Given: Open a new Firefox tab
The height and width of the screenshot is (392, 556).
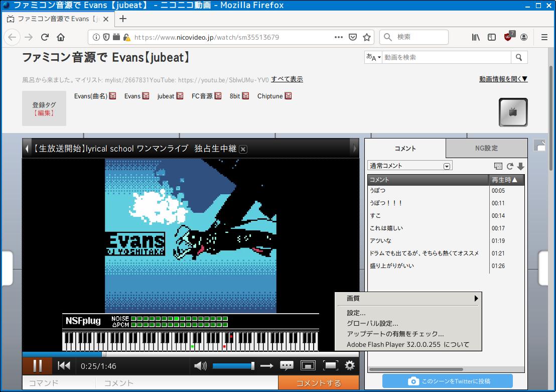Looking at the screenshot, I should click(122, 19).
